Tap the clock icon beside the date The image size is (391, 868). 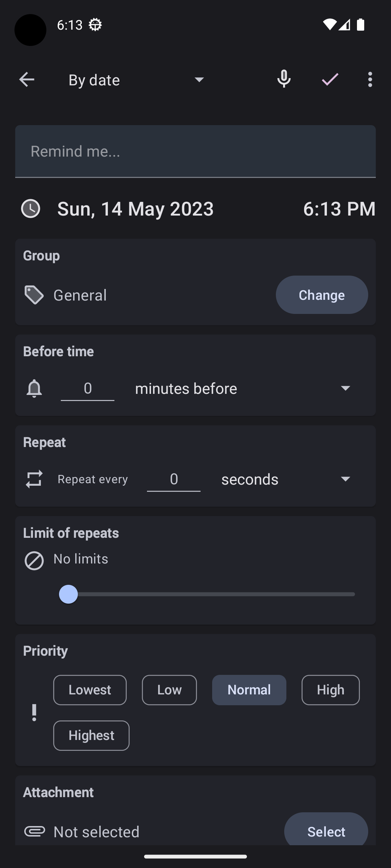[31, 209]
